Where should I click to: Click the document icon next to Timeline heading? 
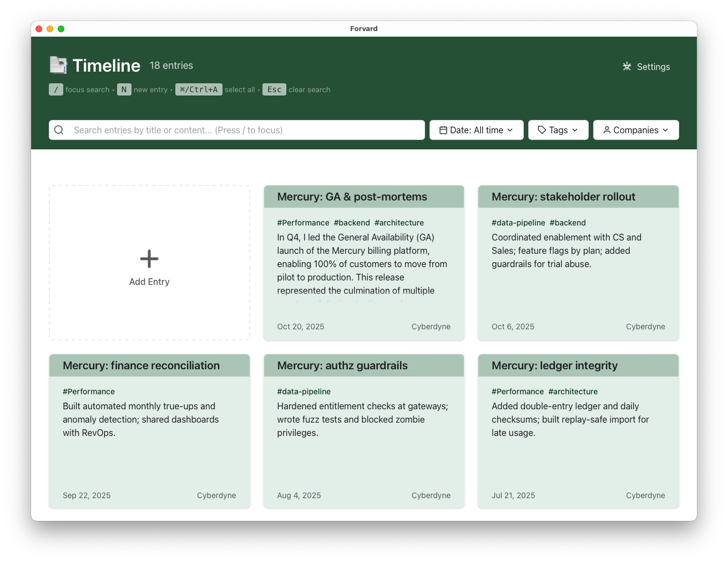pos(58,65)
